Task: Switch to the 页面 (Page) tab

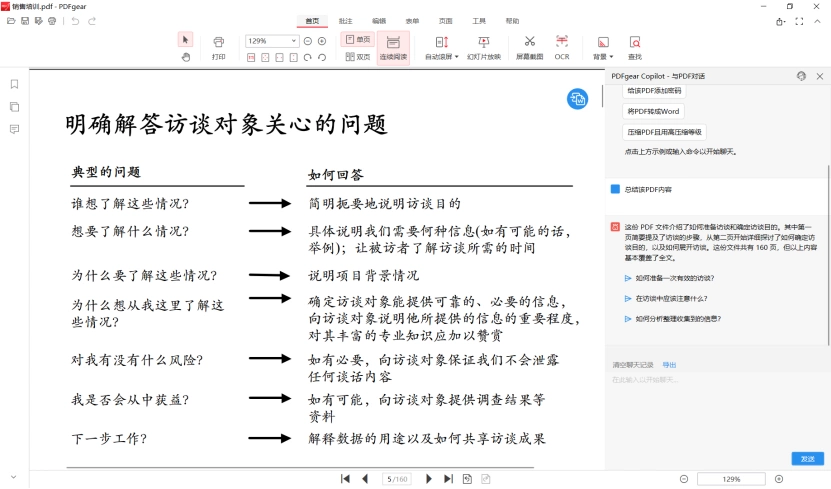Action: (x=446, y=21)
